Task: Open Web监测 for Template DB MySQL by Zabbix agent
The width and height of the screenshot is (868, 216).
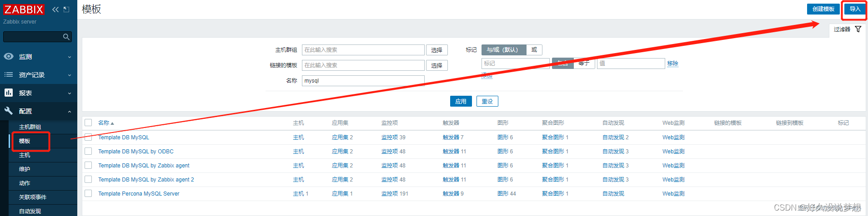Action: coord(673,166)
